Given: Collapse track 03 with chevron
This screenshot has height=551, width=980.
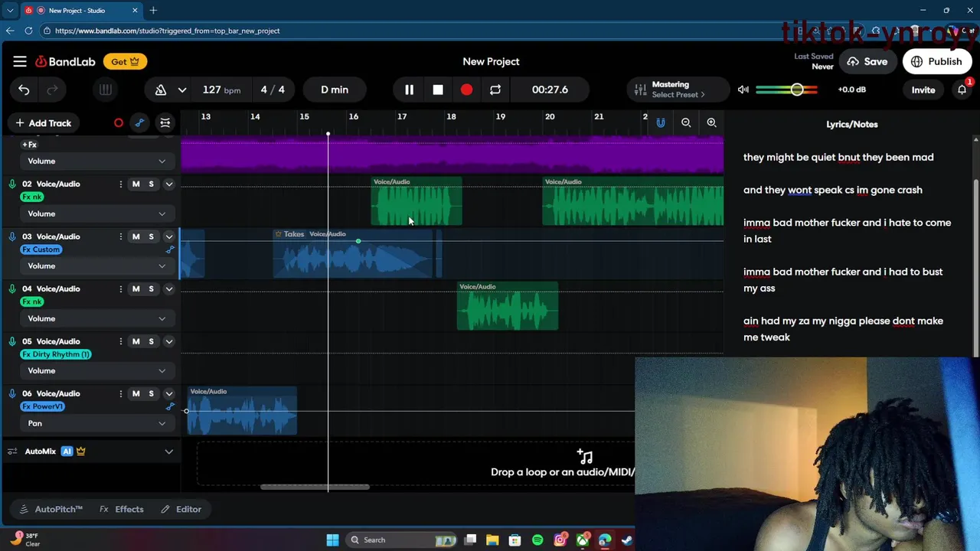Looking at the screenshot, I should [x=169, y=236].
